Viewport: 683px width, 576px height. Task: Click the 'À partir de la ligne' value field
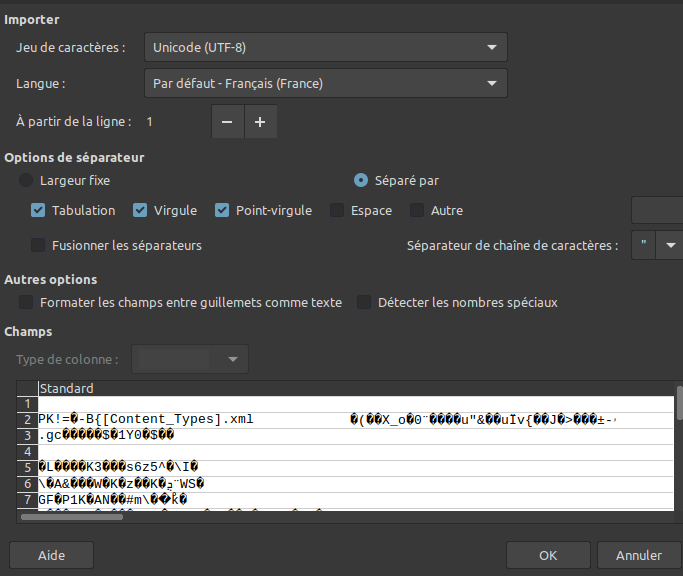click(x=176, y=122)
